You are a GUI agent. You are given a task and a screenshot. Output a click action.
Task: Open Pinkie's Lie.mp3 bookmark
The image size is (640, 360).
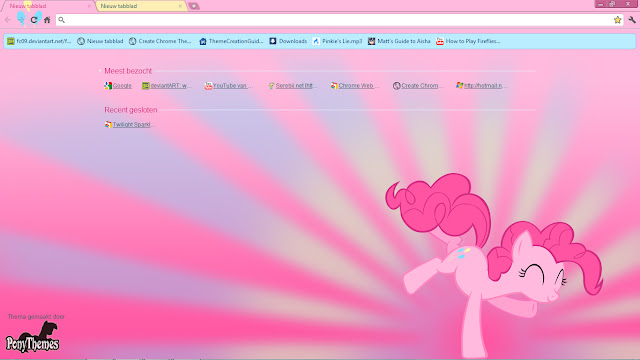337,41
